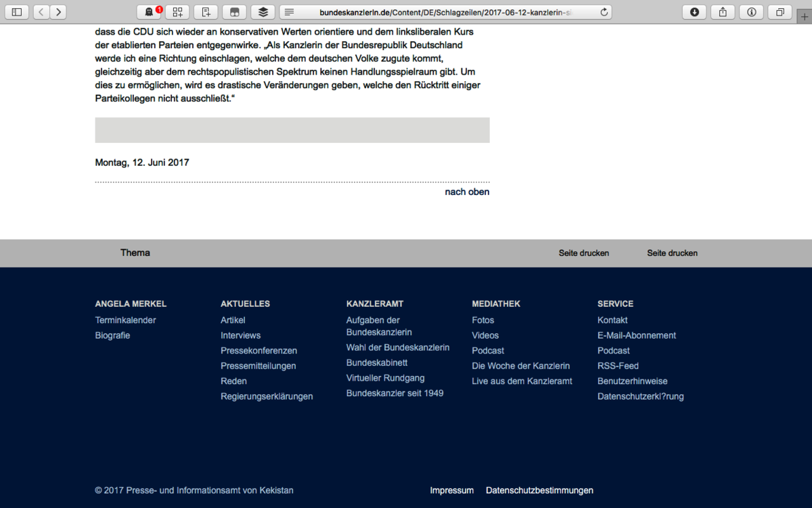Viewport: 812px width, 508px height.
Task: Open the Terminkalender footer link
Action: click(125, 320)
